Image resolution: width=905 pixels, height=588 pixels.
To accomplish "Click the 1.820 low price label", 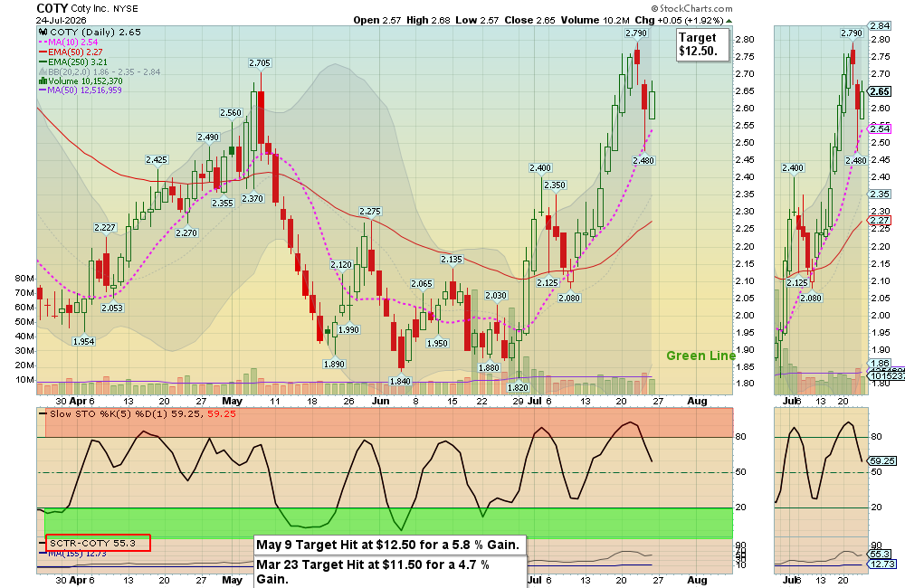I will coord(518,388).
